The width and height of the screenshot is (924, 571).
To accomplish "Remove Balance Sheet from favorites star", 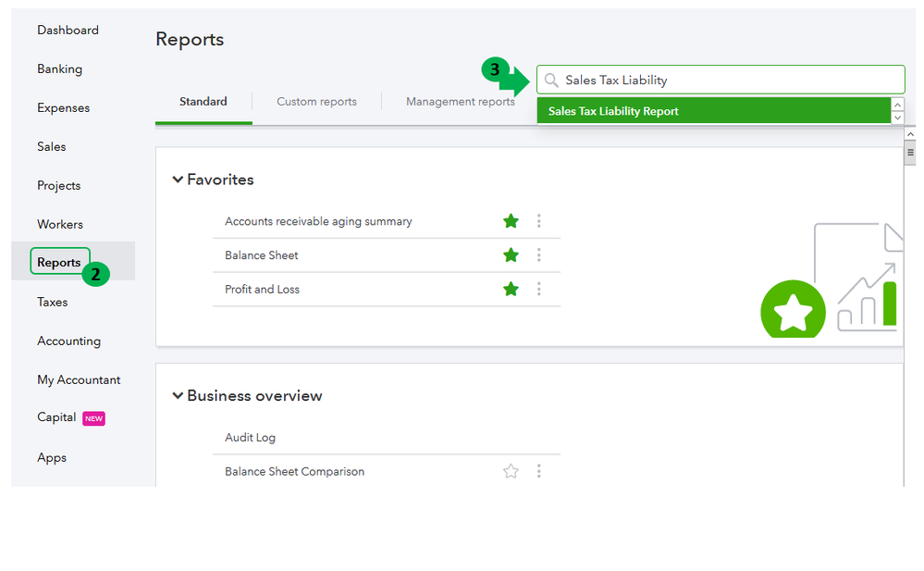I will point(511,255).
